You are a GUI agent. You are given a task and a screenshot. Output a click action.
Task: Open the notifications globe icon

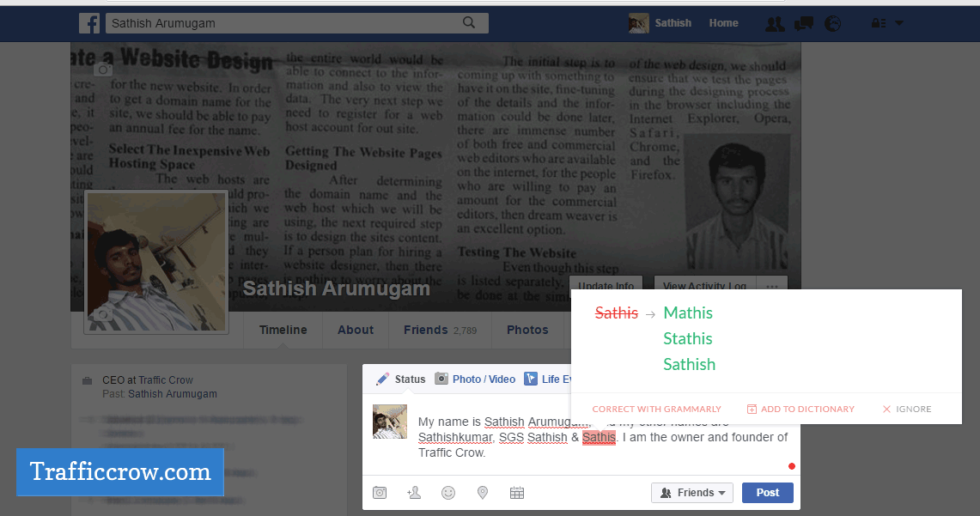(x=832, y=24)
